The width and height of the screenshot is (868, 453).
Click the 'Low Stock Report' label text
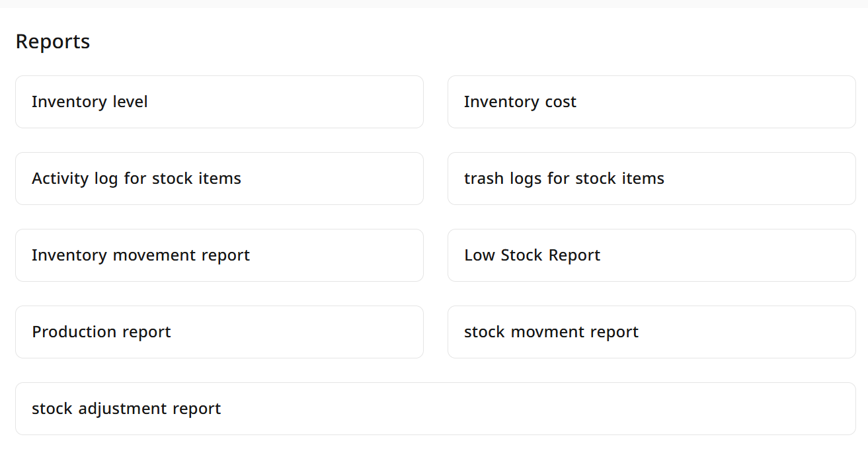(x=532, y=255)
